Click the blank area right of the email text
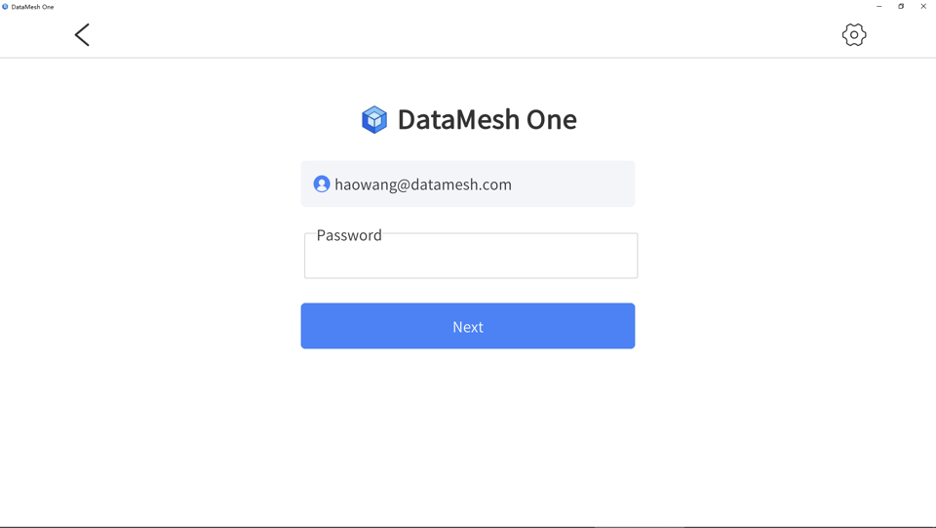Screen dimensions: 936x528 [x=572, y=184]
